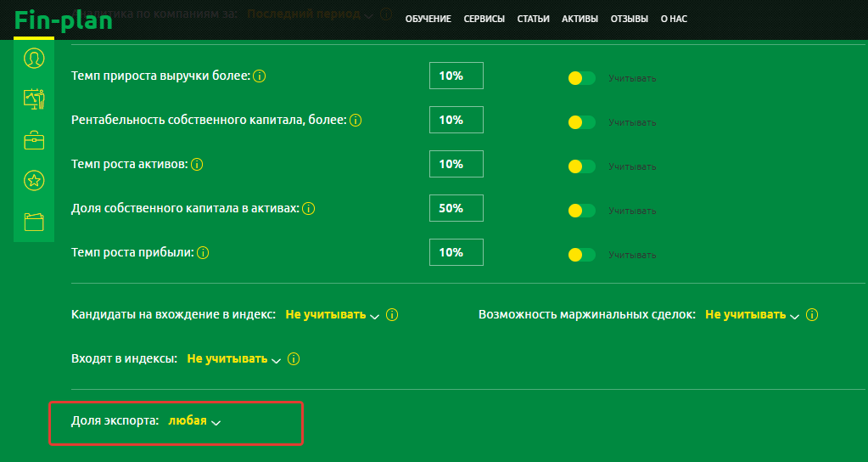Open the Входят в индексы dropdown

[x=233, y=359]
